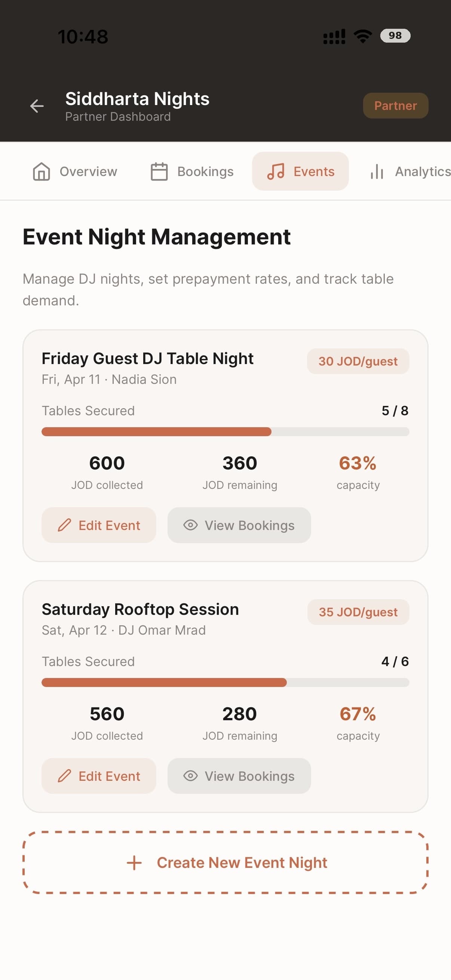Click pencil icon on Friday event's Edit button
The width and height of the screenshot is (451, 980).
click(x=64, y=525)
